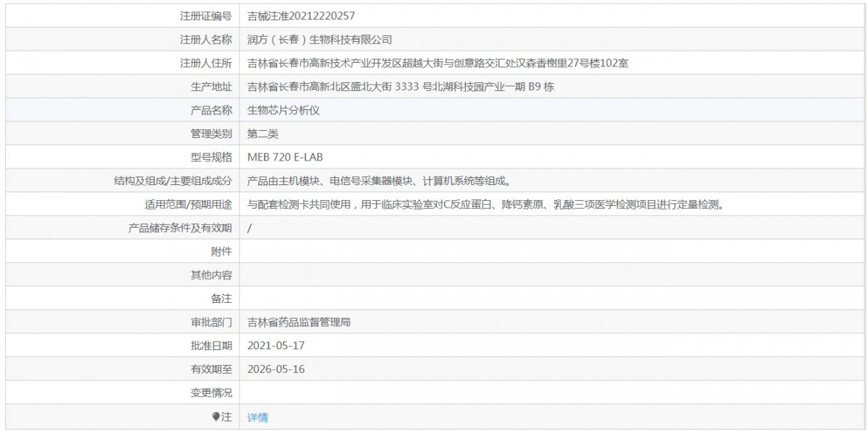Click the 生产地址 label
Viewport: 868px width, 433px height.
[x=211, y=87]
